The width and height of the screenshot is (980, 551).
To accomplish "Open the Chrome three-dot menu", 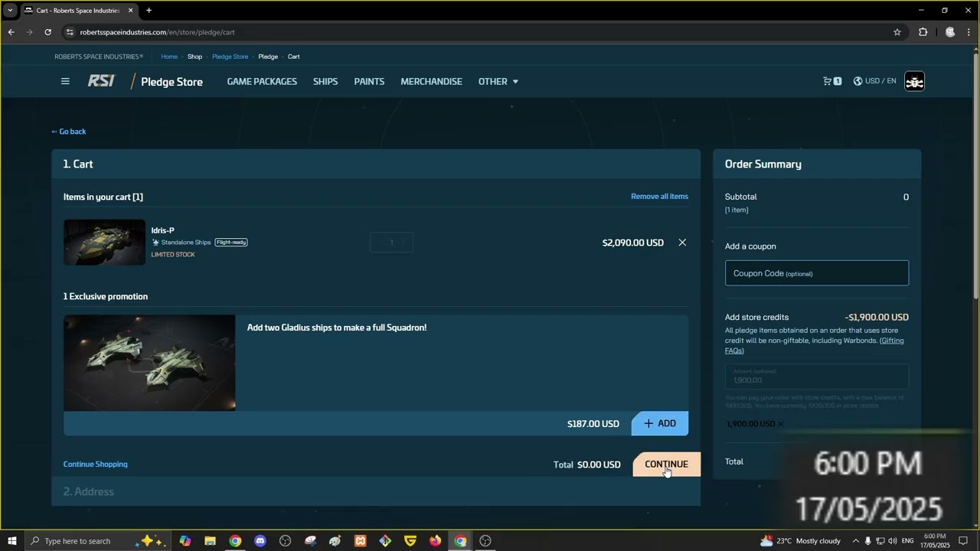I will click(x=969, y=32).
